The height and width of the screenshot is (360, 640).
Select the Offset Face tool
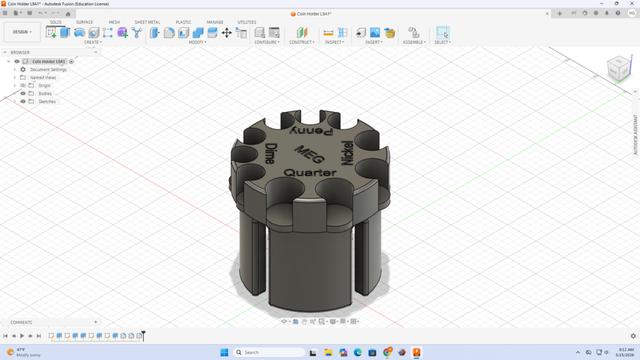212,32
